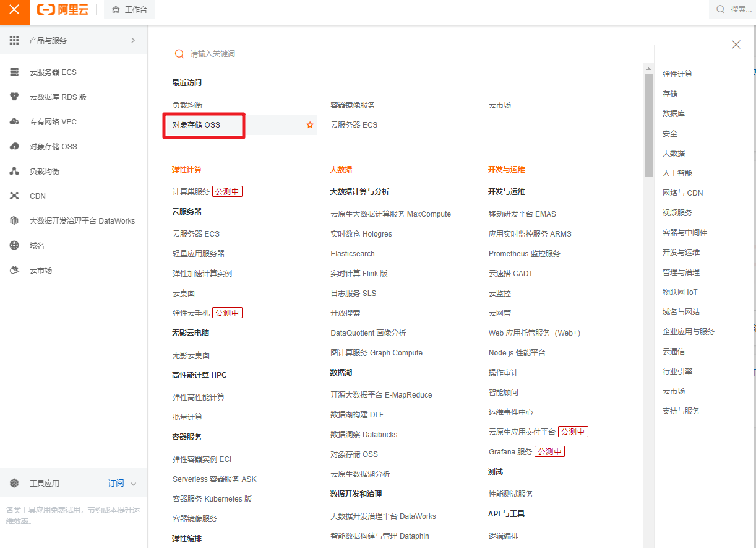The height and width of the screenshot is (548, 756).
Task: Click the CDN sidebar icon
Action: pyautogui.click(x=14, y=196)
